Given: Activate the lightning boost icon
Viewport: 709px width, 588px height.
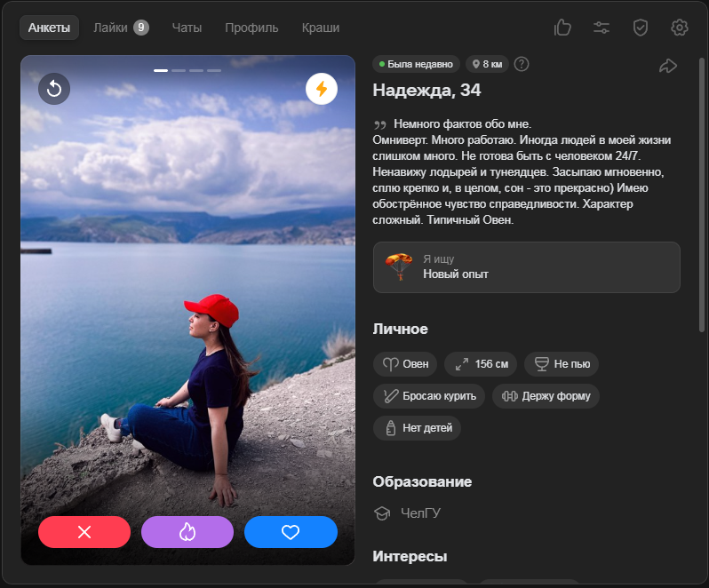Looking at the screenshot, I should tap(321, 89).
